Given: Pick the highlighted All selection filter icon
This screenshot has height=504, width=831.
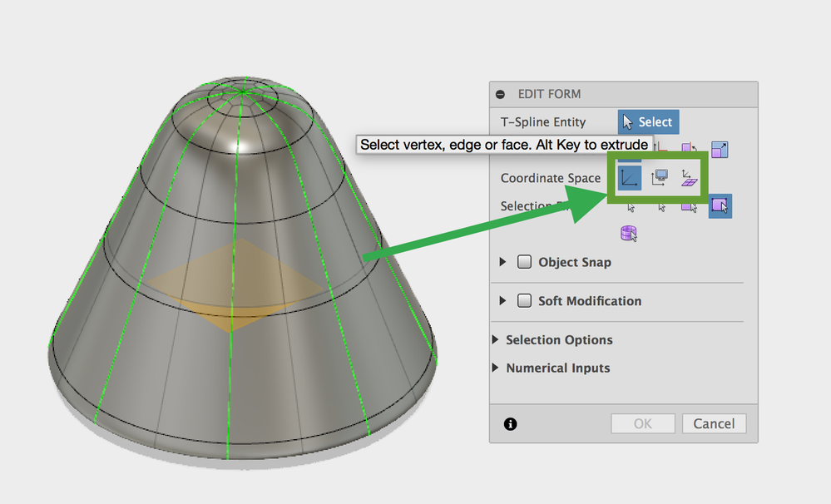Looking at the screenshot, I should (720, 206).
